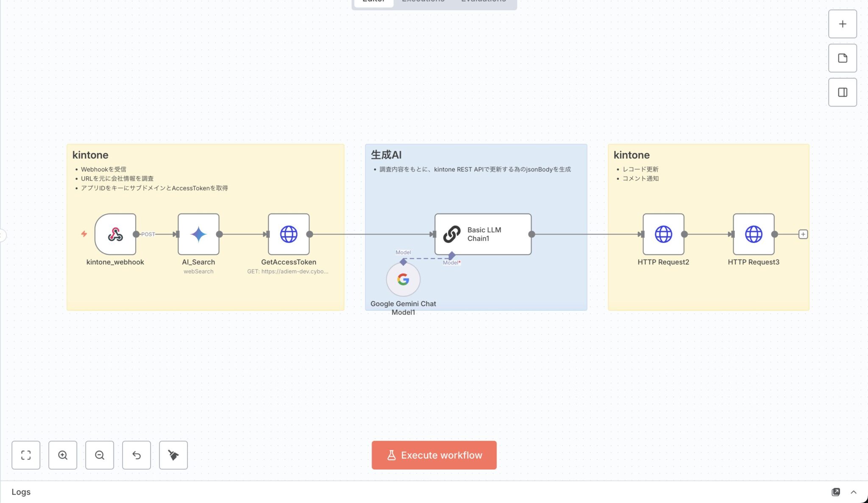Open the GetAccessToken globe node
Viewport: 868px width, 503px height.
tap(289, 234)
